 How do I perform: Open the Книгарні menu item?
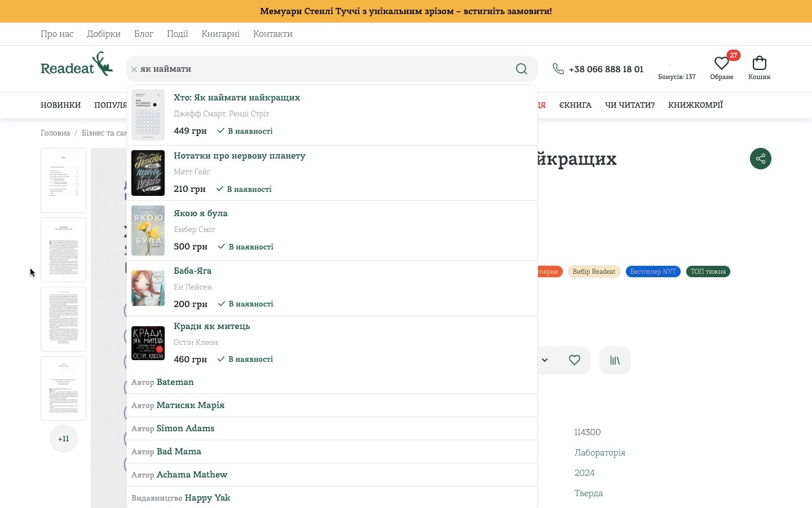(220, 34)
